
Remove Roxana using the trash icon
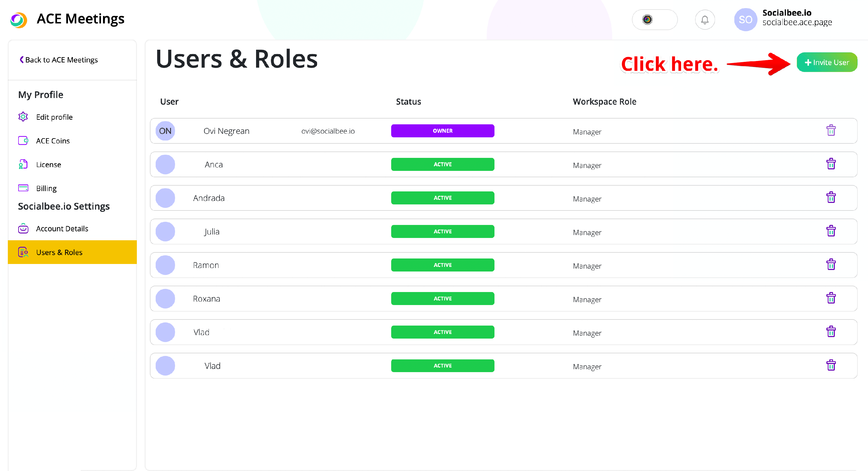(831, 298)
